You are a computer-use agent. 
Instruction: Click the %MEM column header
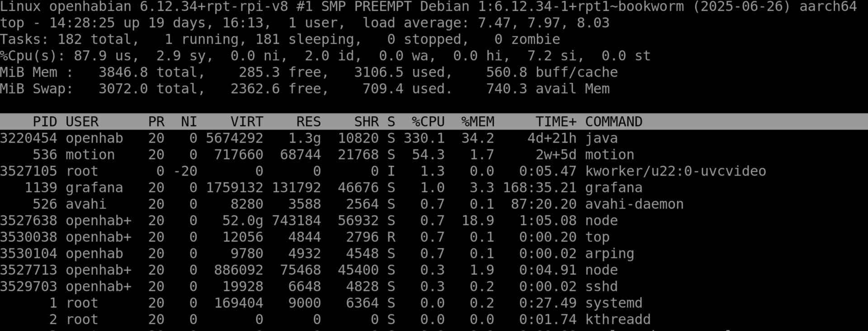(477, 121)
